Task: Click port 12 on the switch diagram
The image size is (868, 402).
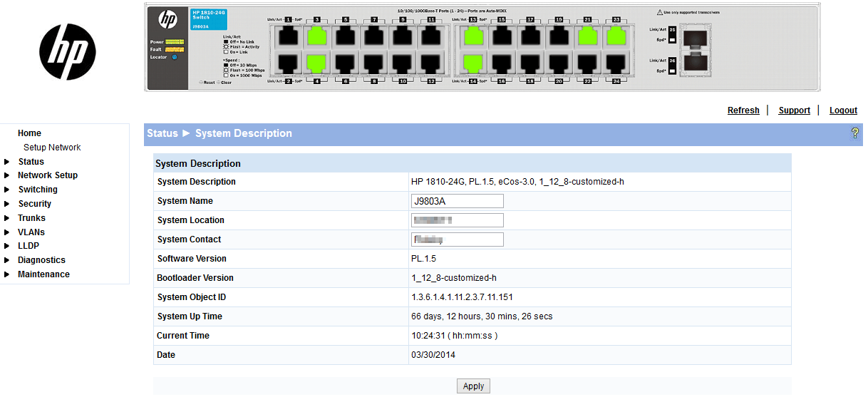Action: 431,64
